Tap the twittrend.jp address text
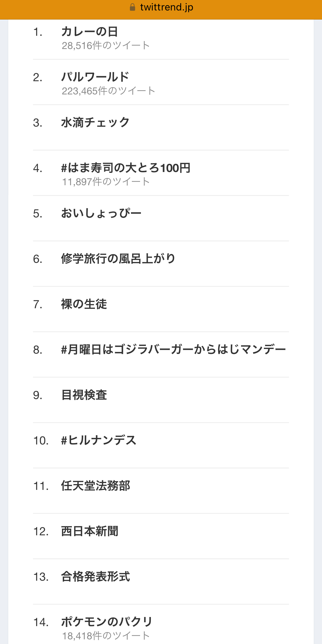This screenshot has width=322, height=644. pyautogui.click(x=167, y=7)
